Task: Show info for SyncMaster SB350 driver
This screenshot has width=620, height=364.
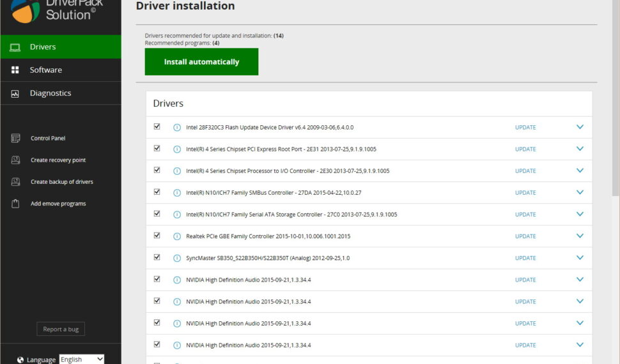Action: click(x=177, y=258)
